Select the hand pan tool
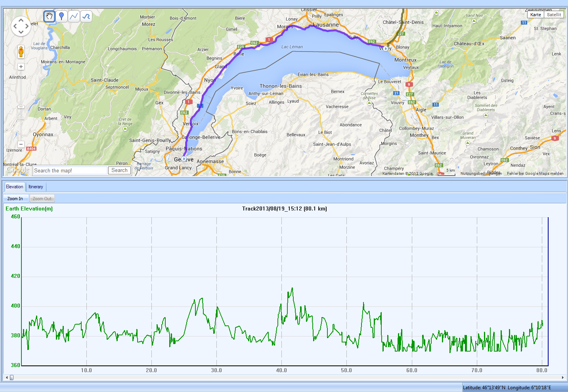568x392 pixels. (49, 16)
